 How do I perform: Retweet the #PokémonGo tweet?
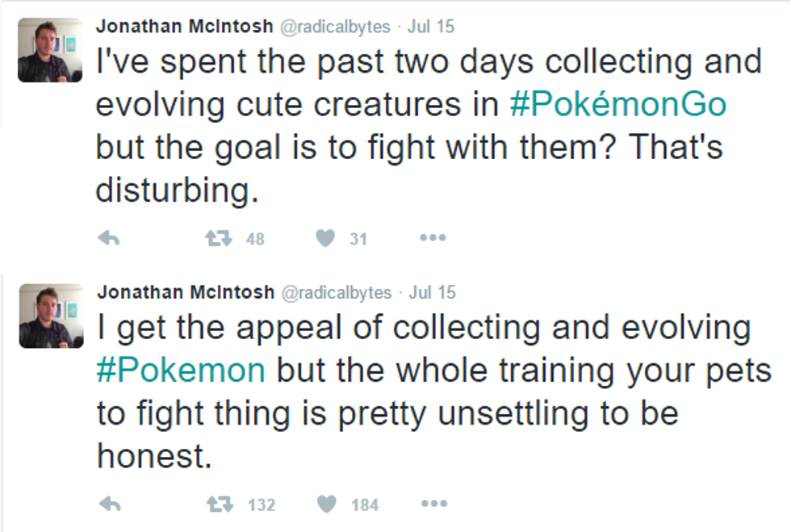pos(216,238)
